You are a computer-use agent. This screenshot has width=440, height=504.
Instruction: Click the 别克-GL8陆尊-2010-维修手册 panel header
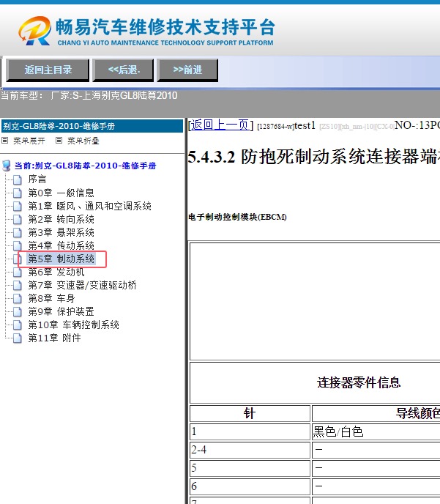coord(92,126)
